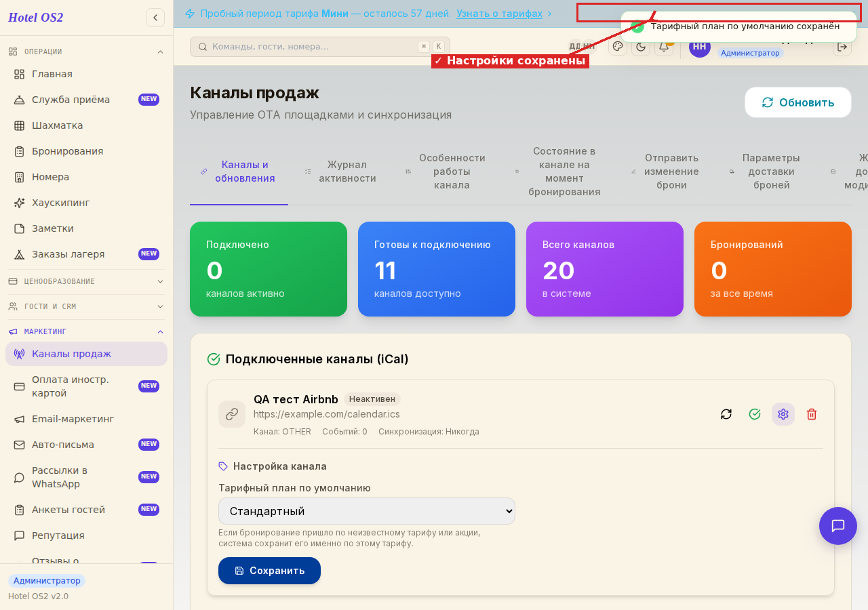Click the Hotel OS2 logo
868x610 pixels.
coord(36,18)
